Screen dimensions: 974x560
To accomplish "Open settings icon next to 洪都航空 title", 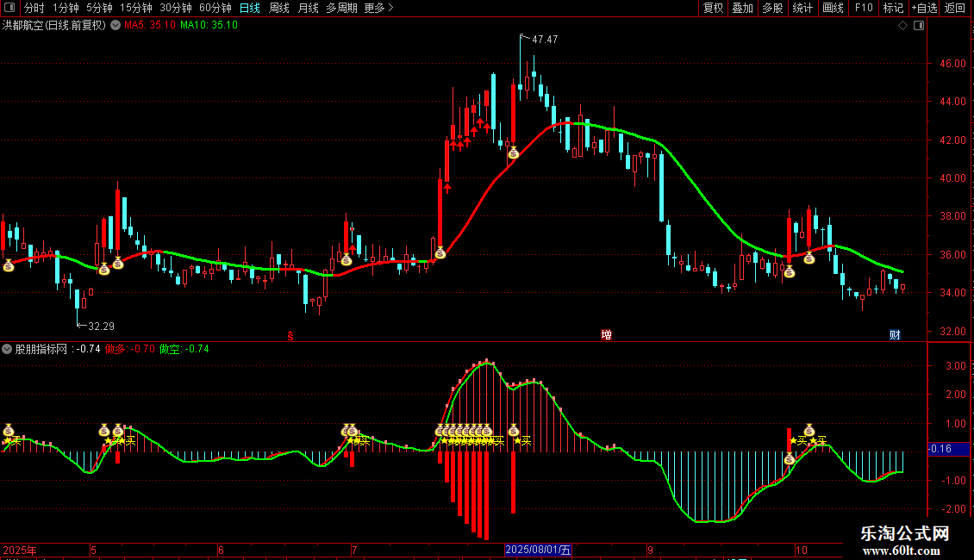I will 116,25.
